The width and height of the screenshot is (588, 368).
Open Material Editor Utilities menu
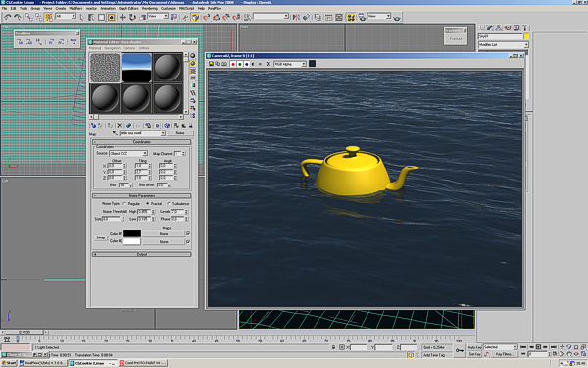tap(144, 48)
